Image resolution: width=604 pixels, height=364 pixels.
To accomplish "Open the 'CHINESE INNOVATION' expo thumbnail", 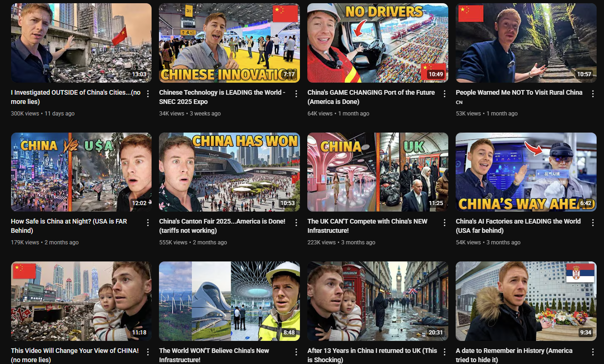I will pyautogui.click(x=229, y=43).
